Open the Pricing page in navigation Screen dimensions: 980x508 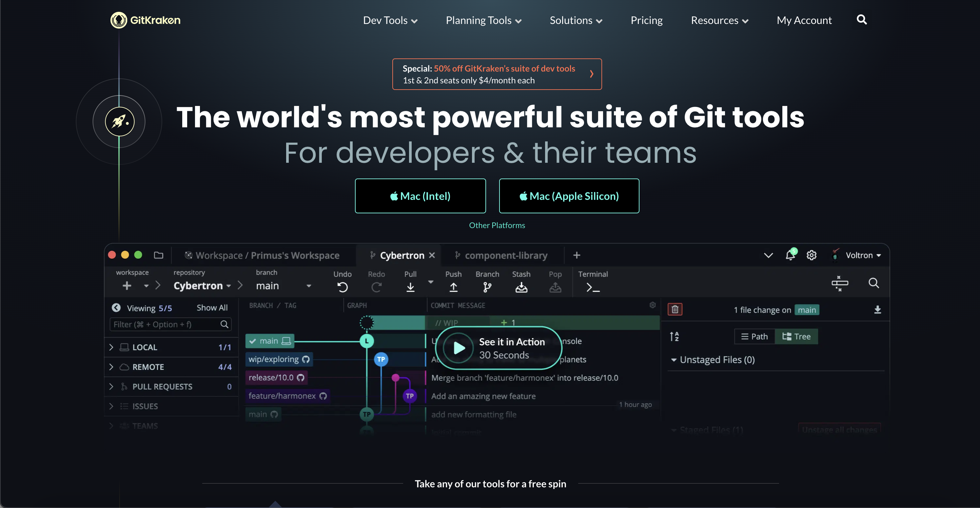[x=646, y=20]
